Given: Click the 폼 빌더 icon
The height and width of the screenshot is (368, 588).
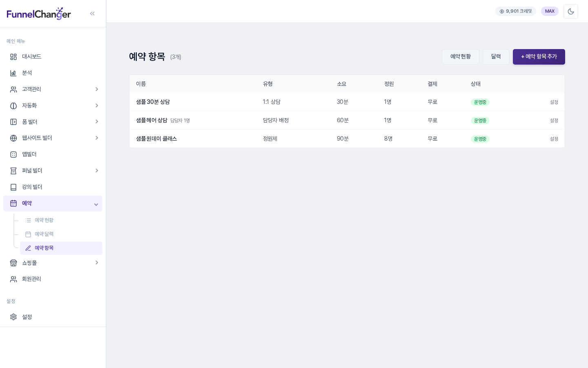Looking at the screenshot, I should 13,122.
